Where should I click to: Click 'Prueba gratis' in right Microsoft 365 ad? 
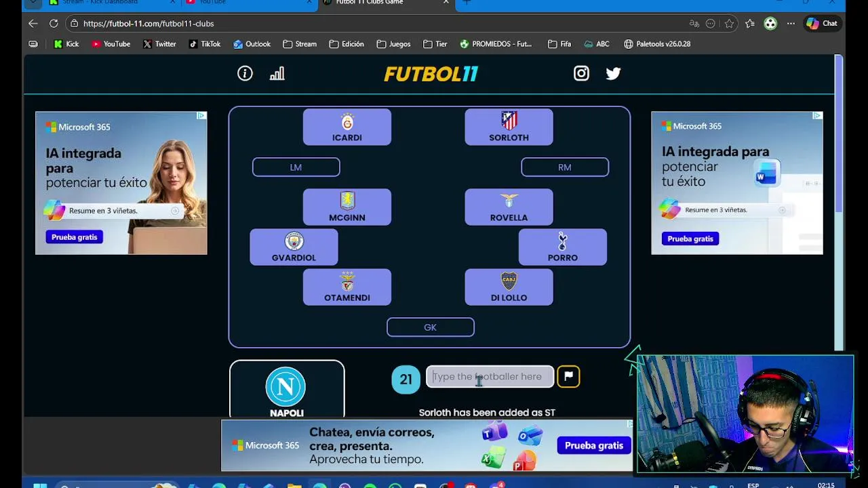(x=690, y=239)
